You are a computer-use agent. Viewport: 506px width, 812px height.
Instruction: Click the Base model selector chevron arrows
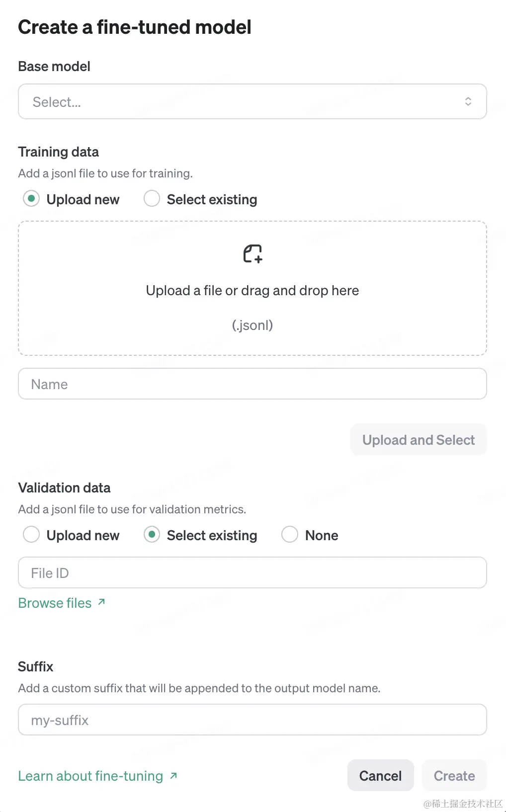[x=468, y=102]
